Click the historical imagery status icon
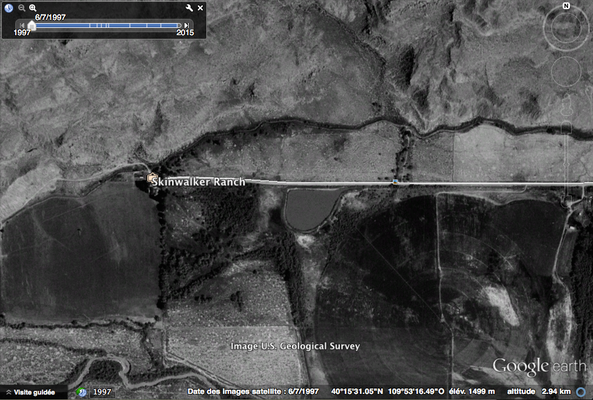Screen dimensions: 593x400 81,392
